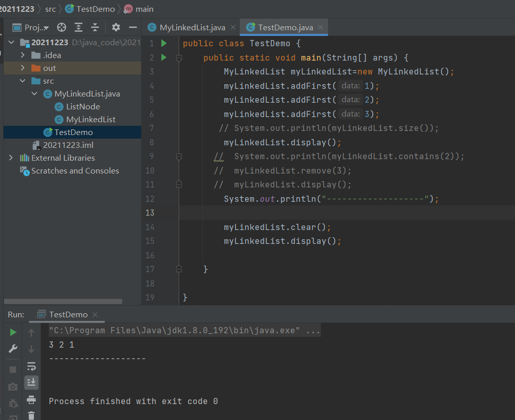515x420 pixels.
Task: Click the "3 2 1" console output
Action: click(x=62, y=345)
